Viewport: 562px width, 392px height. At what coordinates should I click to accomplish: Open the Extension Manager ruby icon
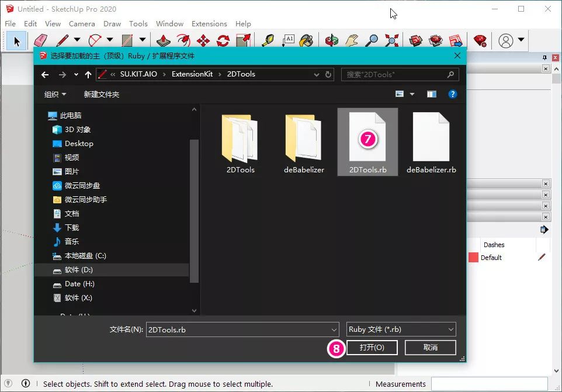click(x=480, y=40)
